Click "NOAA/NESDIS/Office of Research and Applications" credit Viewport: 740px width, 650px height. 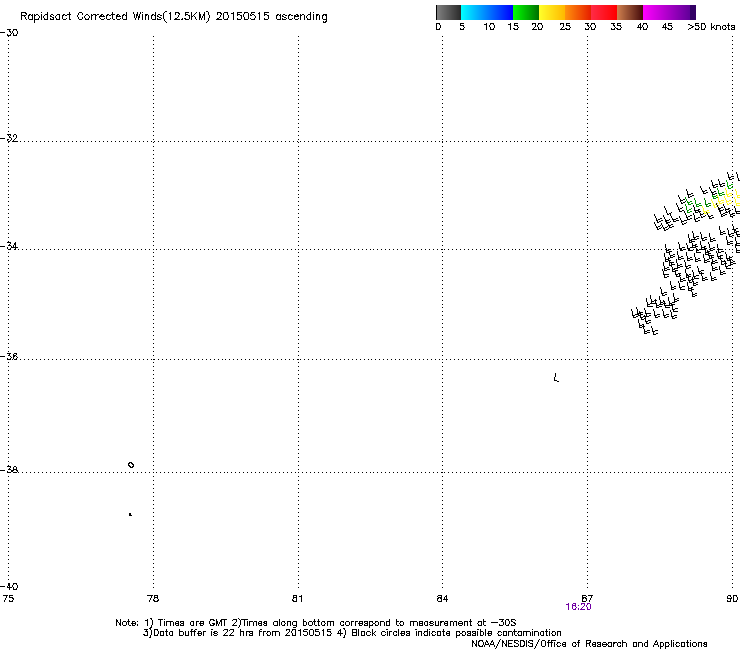click(x=589, y=644)
